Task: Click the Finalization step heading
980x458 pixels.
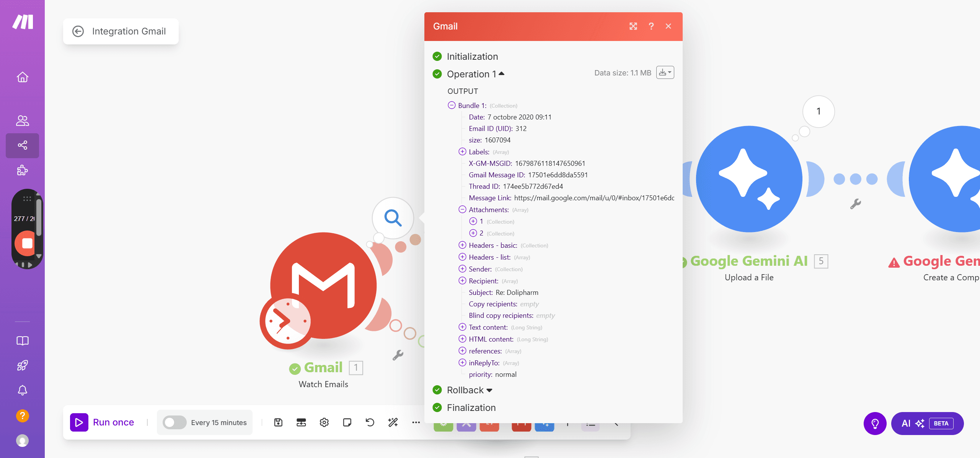Action: tap(471, 408)
